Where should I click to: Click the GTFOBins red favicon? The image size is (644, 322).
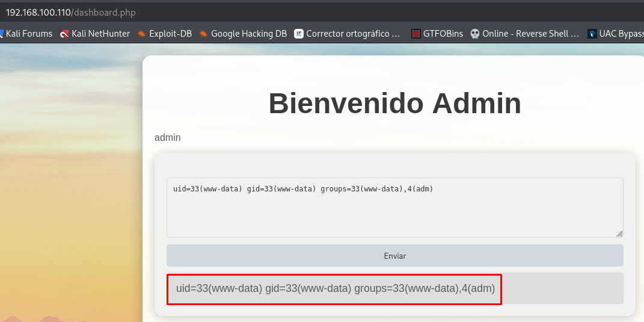point(416,34)
